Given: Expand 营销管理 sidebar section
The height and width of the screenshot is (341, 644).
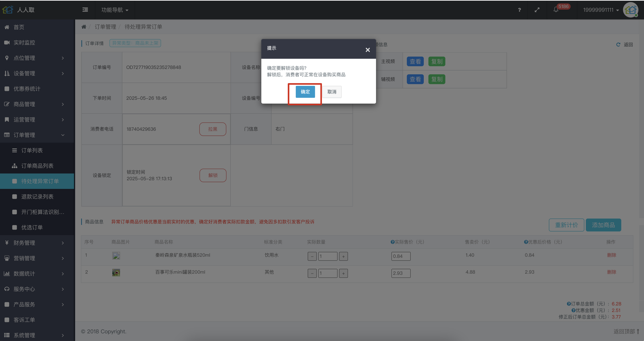Looking at the screenshot, I should [37, 258].
